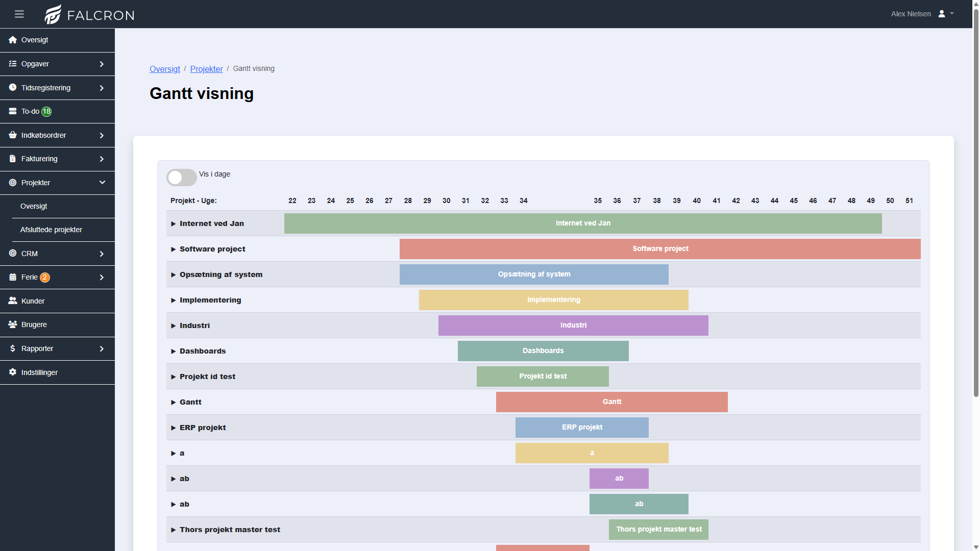Open Afsluttede projekter submenu item
This screenshot has width=980, height=551.
[x=51, y=230]
